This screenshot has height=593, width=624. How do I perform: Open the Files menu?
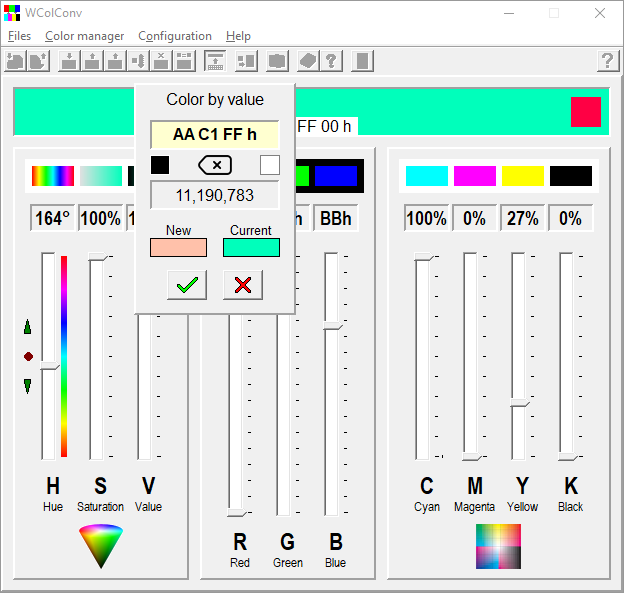(19, 36)
